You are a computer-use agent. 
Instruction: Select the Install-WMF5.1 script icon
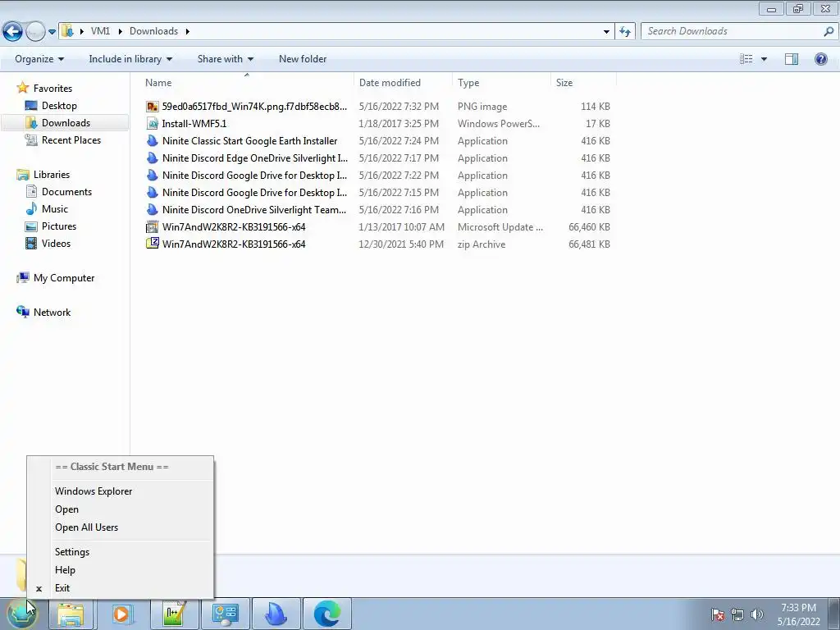[152, 124]
